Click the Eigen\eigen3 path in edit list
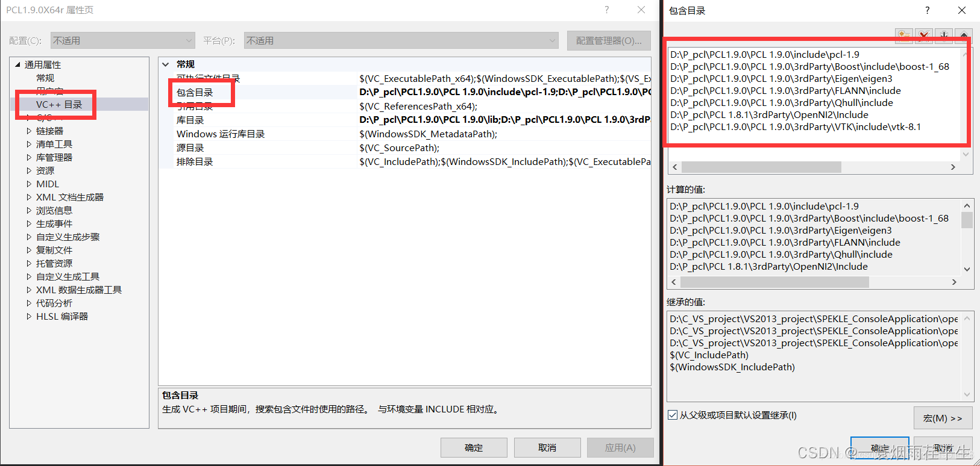Viewport: 980px width, 466px height. pos(781,78)
